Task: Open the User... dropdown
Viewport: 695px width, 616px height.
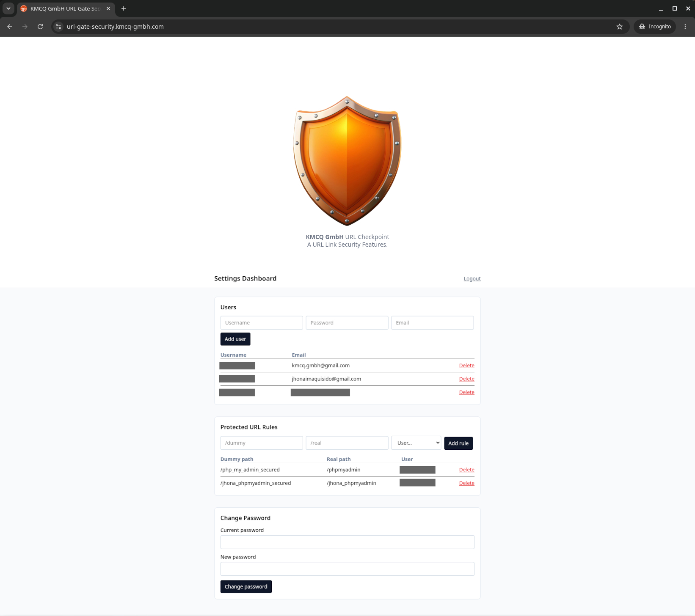Action: tap(416, 443)
